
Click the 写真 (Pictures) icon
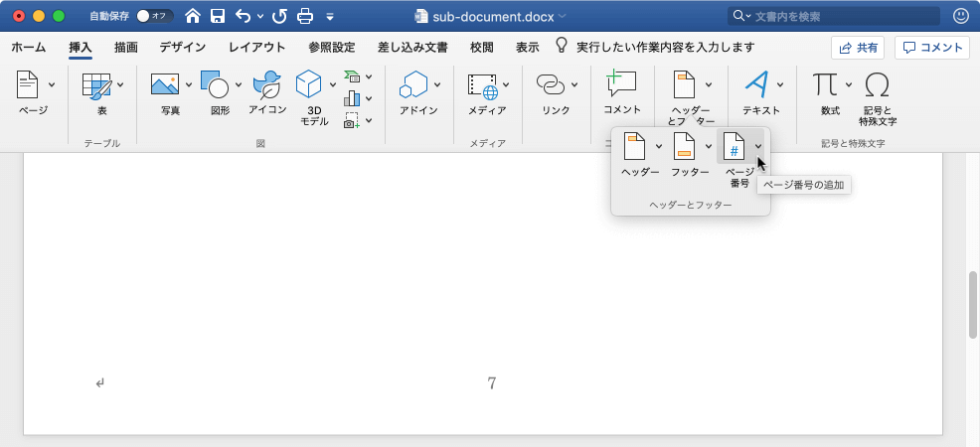[165, 85]
